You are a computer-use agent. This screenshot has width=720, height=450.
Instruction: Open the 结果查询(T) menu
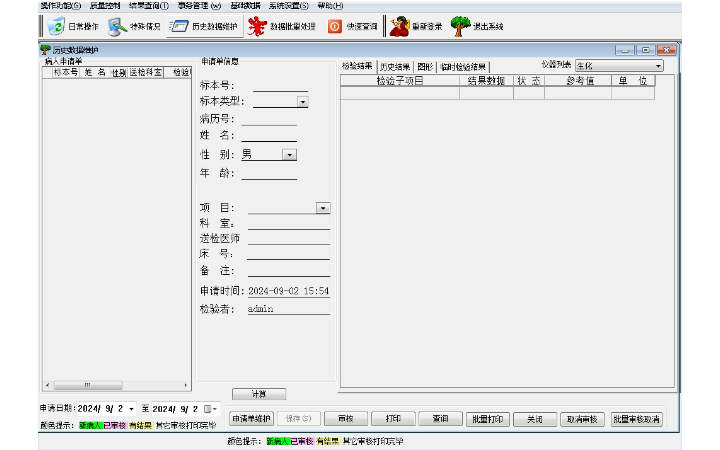(149, 6)
